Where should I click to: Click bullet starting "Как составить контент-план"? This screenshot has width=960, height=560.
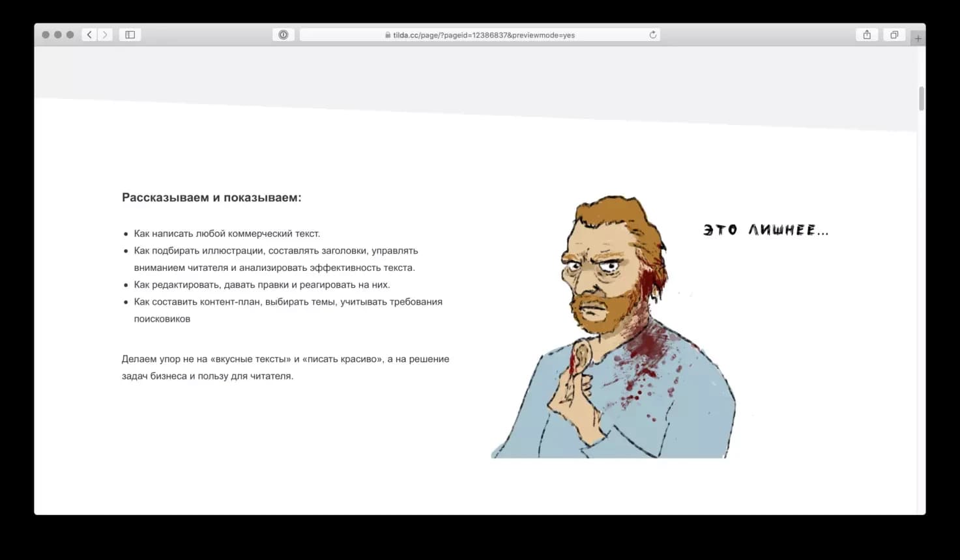click(x=287, y=302)
